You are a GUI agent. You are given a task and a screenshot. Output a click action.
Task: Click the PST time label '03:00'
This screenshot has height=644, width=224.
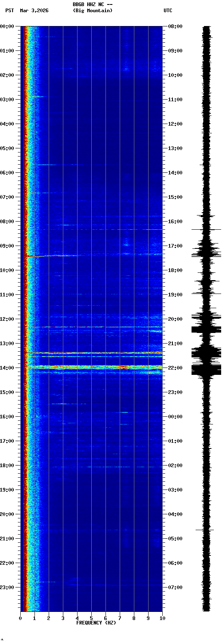7,100
